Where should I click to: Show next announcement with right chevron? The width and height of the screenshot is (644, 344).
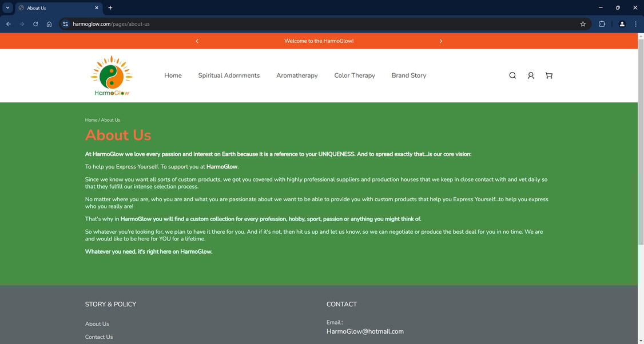point(441,41)
